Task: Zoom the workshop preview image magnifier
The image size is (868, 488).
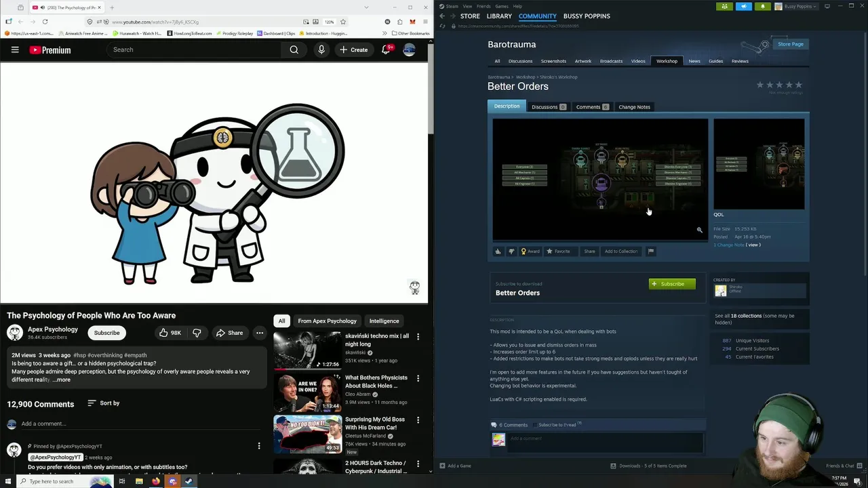Action: click(x=700, y=230)
